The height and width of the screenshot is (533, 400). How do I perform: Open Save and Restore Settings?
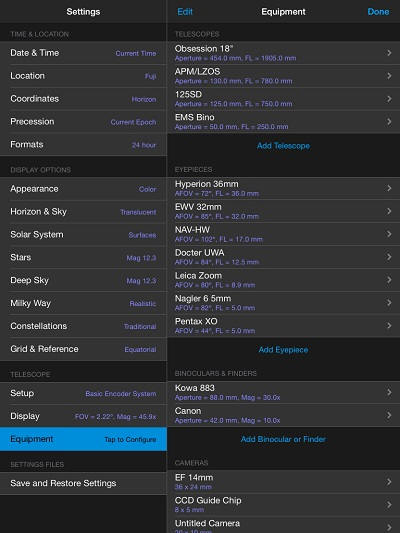tap(83, 483)
